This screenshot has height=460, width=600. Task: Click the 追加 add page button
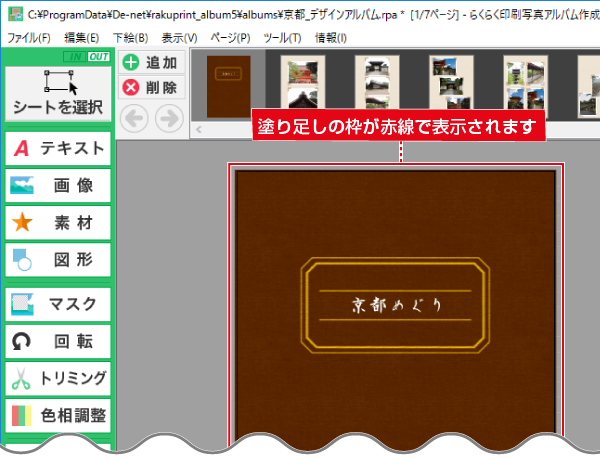(152, 62)
